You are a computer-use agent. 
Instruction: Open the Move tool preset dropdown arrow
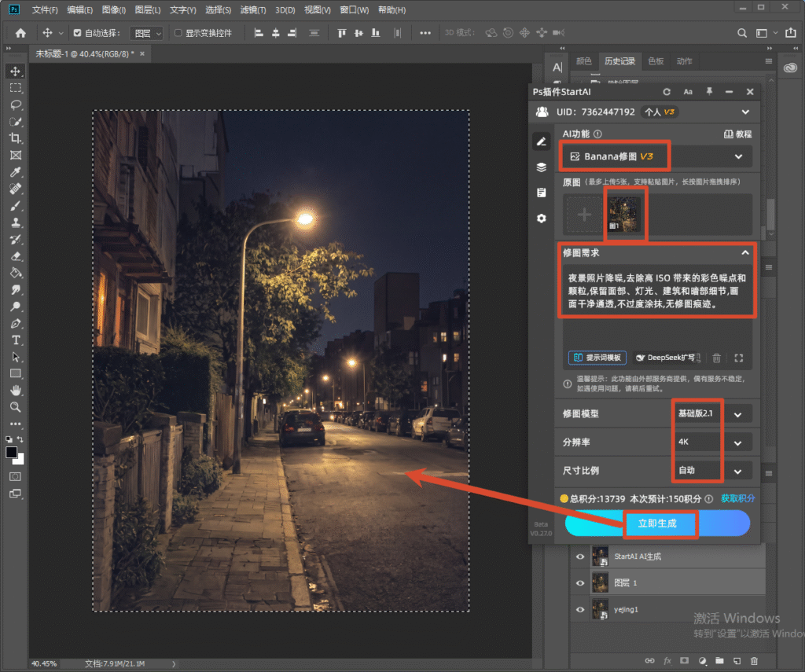pyautogui.click(x=61, y=33)
